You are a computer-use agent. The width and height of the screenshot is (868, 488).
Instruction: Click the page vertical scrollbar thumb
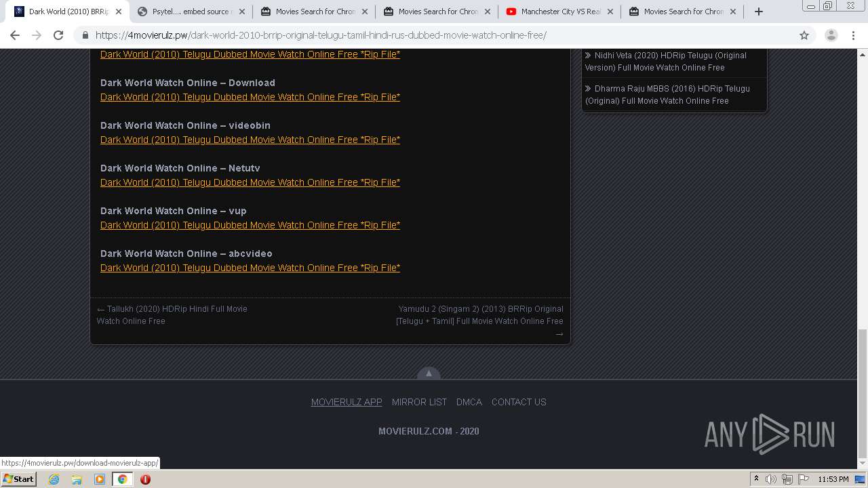[863, 393]
